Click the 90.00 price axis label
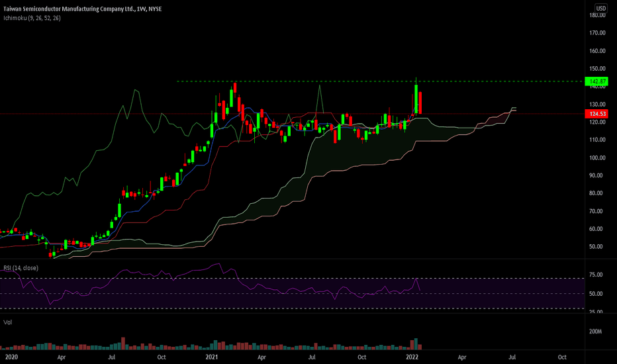 (596, 175)
